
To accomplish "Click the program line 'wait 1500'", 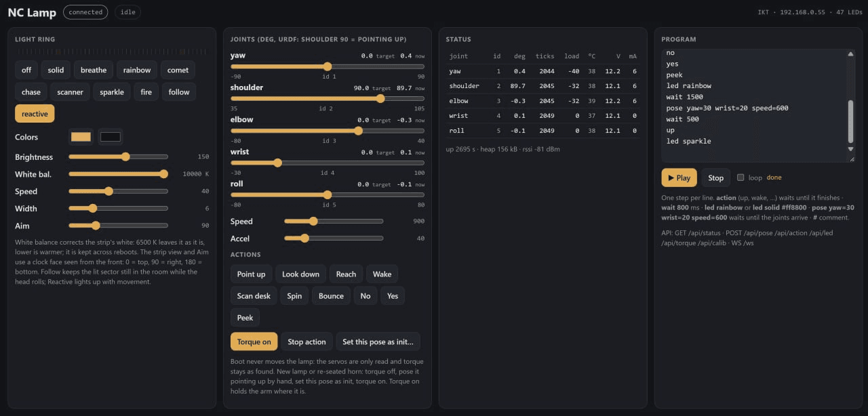I will tap(684, 97).
